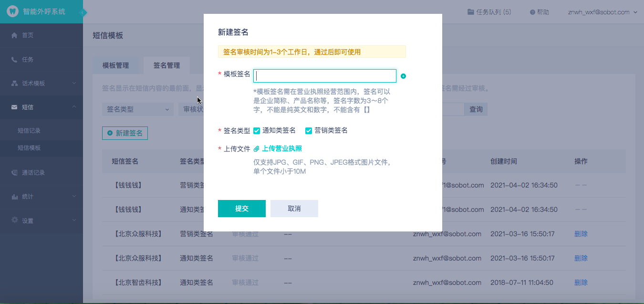Click the task queue folder icon
Viewport: 644px width, 304px height.
[x=470, y=12]
